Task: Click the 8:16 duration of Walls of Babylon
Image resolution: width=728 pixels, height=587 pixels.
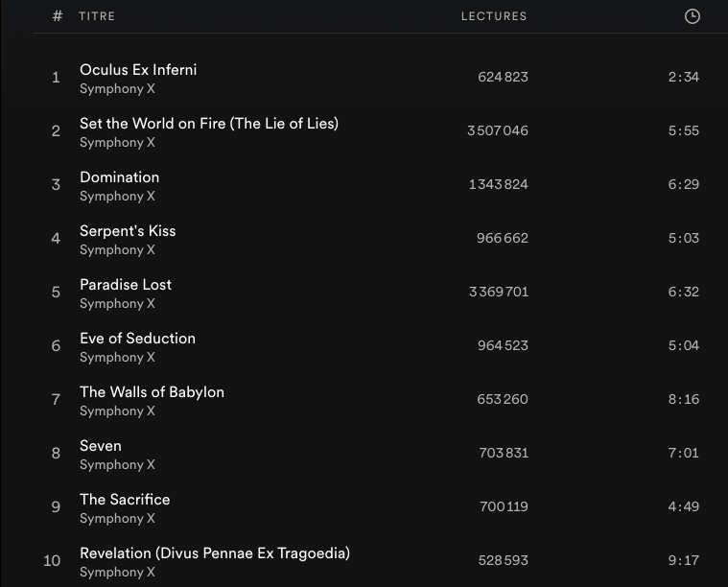Action: (683, 399)
